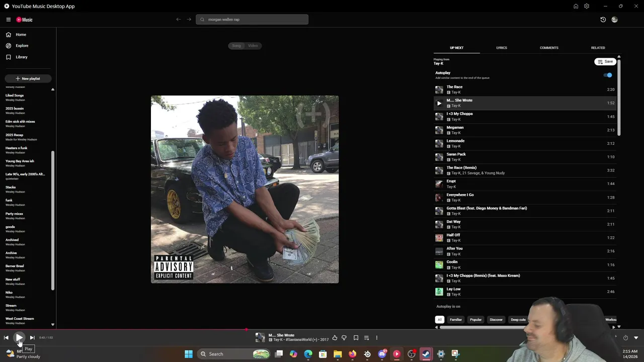Play Lemonade from the queue
Image resolution: width=644 pixels, height=362 pixels.
coord(525,143)
